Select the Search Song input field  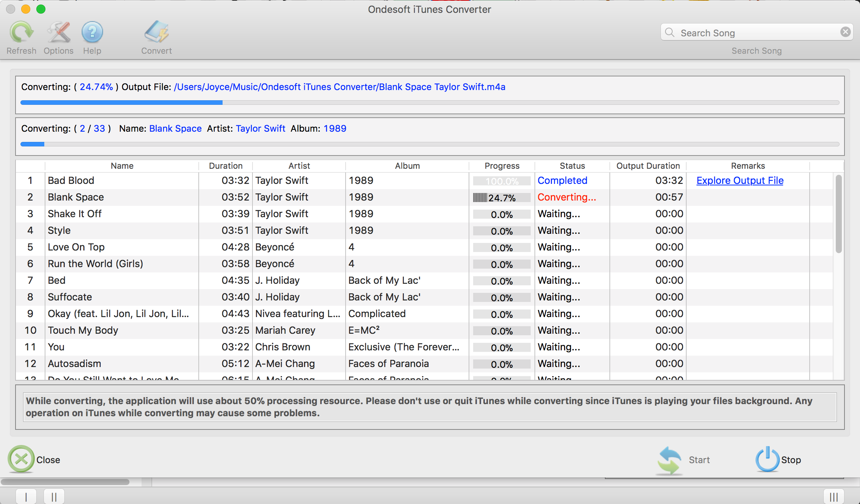click(x=757, y=33)
